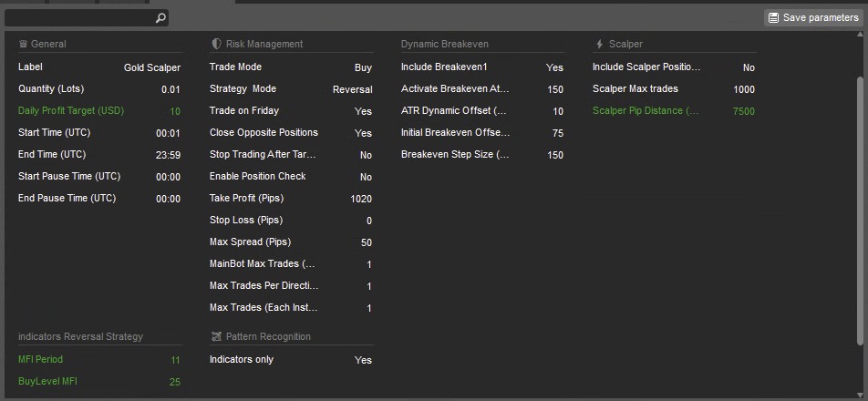The height and width of the screenshot is (401, 868).
Task: Edit the Daily Profit Target value 10
Action: [x=175, y=111]
